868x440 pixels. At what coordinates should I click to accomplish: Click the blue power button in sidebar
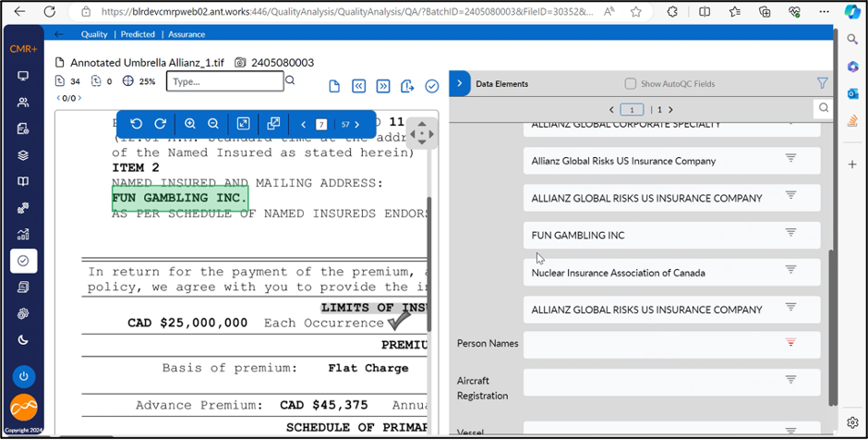[23, 376]
